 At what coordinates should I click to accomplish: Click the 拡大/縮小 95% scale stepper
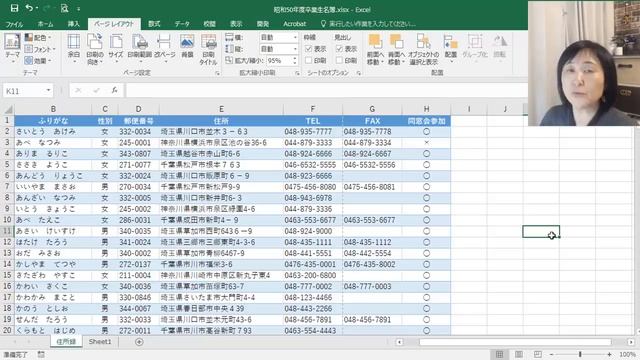pos(295,60)
